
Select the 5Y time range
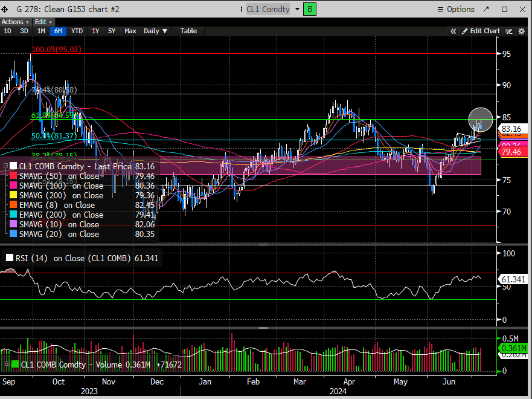click(x=112, y=31)
